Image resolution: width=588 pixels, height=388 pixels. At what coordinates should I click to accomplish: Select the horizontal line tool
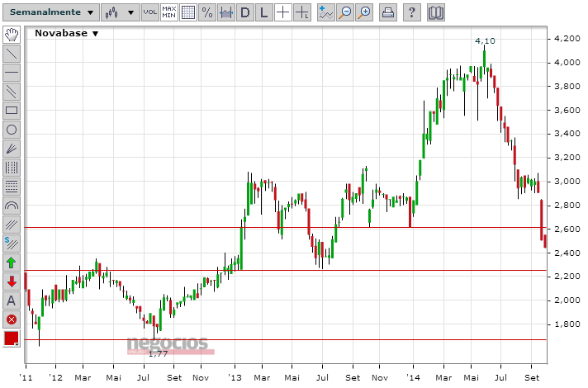12,73
